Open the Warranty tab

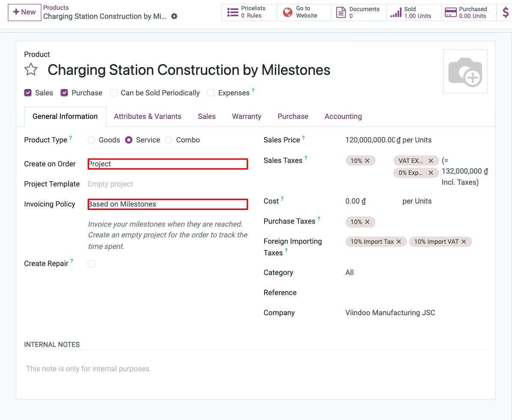click(247, 116)
